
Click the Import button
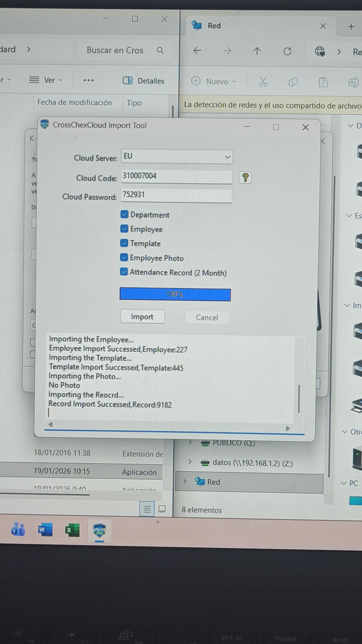pos(142,317)
